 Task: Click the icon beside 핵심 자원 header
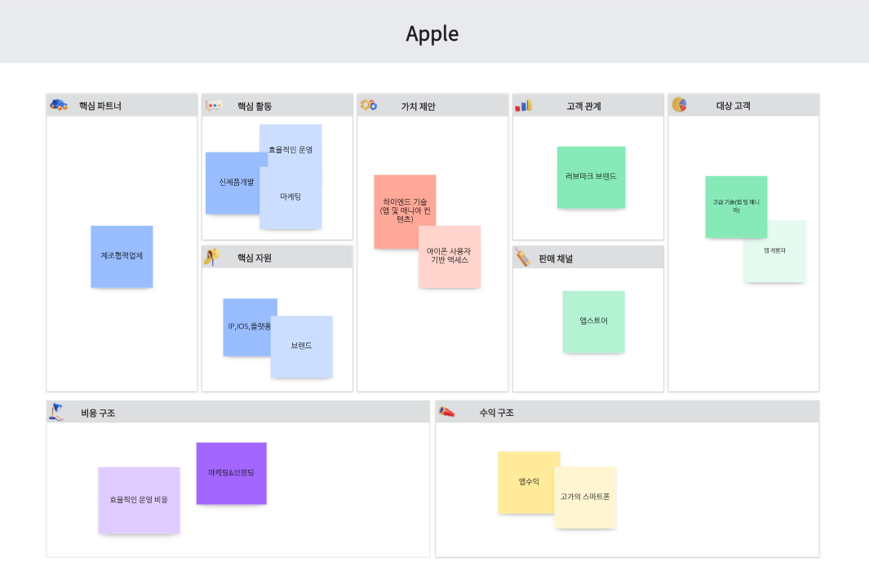point(211,257)
